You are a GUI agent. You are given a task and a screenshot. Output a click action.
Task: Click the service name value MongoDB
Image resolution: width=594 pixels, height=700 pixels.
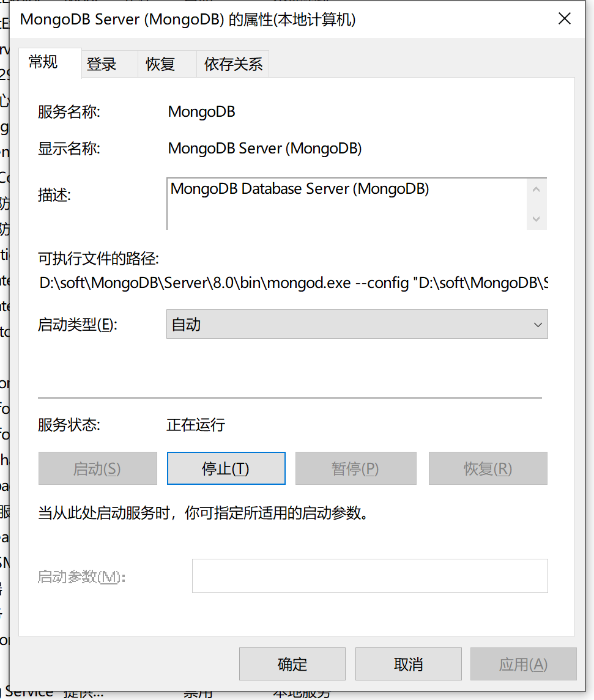201,112
